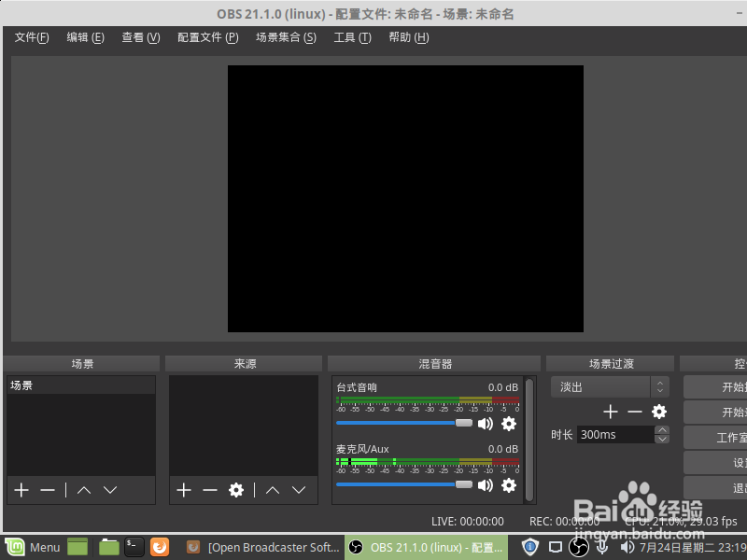Open the 文件(F) menu
Screen dimensions: 747x560
click(32, 37)
